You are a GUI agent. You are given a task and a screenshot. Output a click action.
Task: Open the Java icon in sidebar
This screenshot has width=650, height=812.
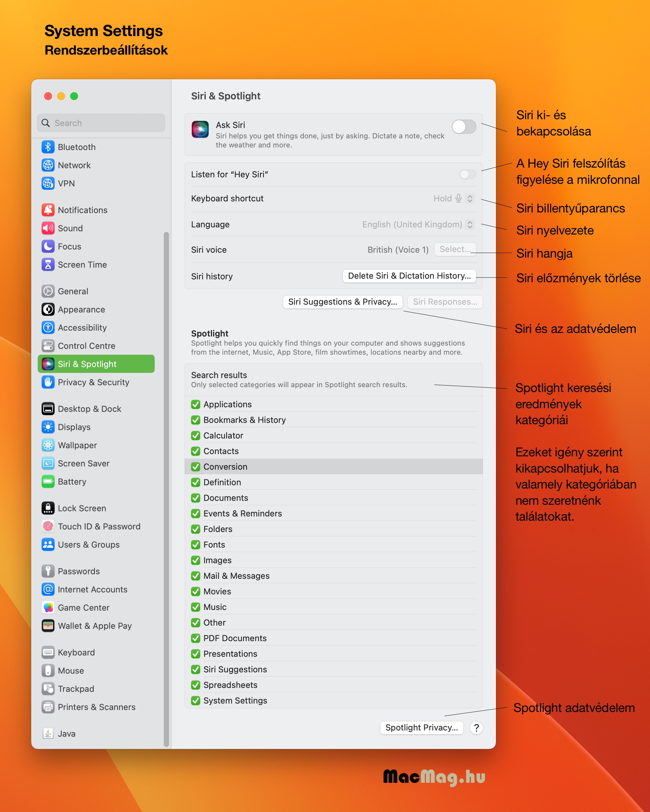click(x=48, y=733)
